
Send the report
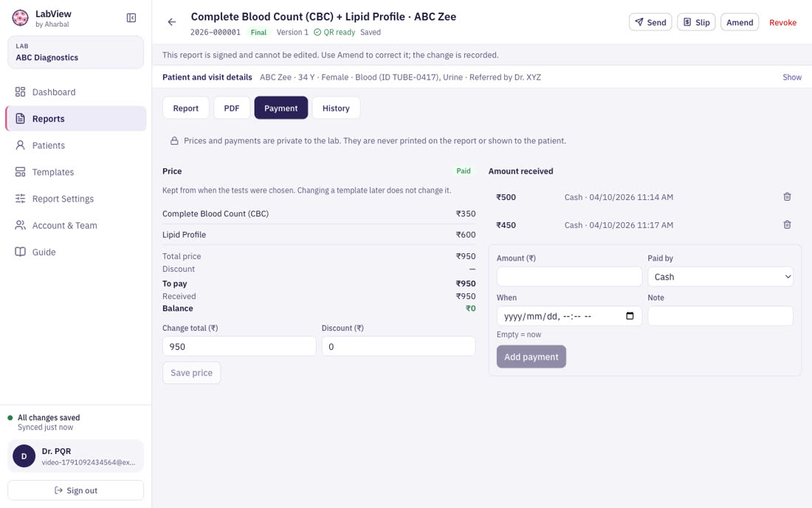650,22
